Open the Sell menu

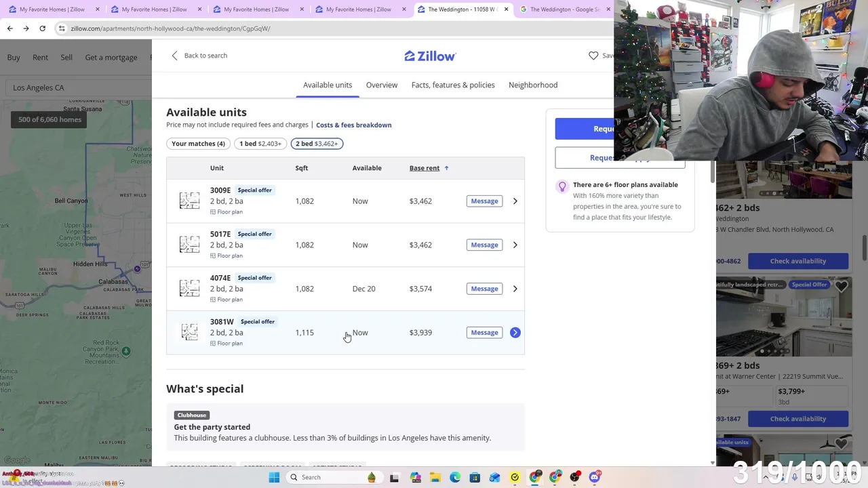66,58
